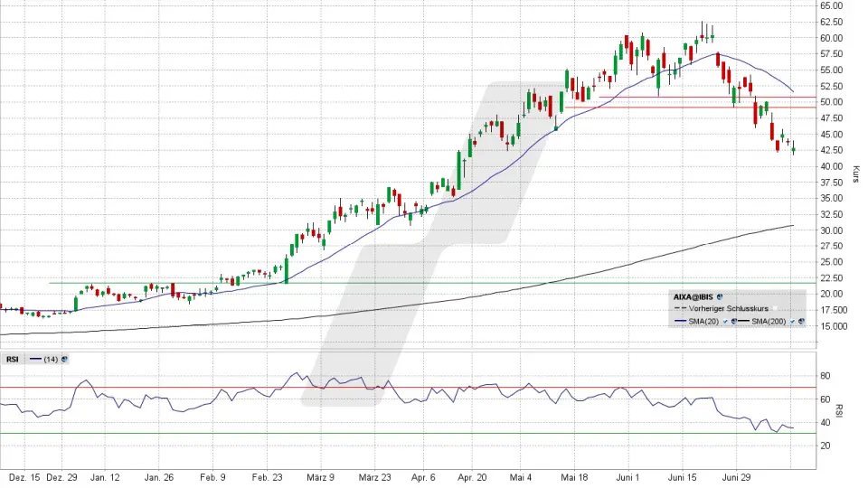Click the Apr. 20 date label
Viewport: 868px width, 488px height.
(472, 477)
